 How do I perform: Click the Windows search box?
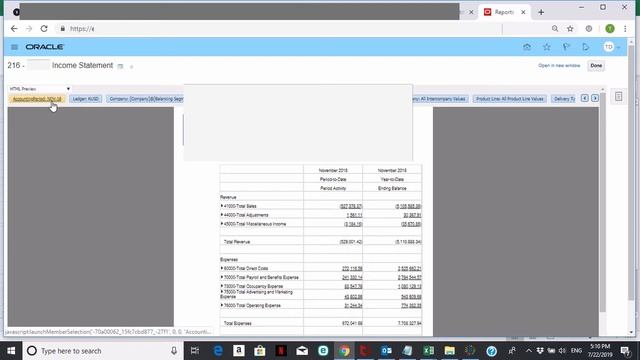tap(102, 351)
